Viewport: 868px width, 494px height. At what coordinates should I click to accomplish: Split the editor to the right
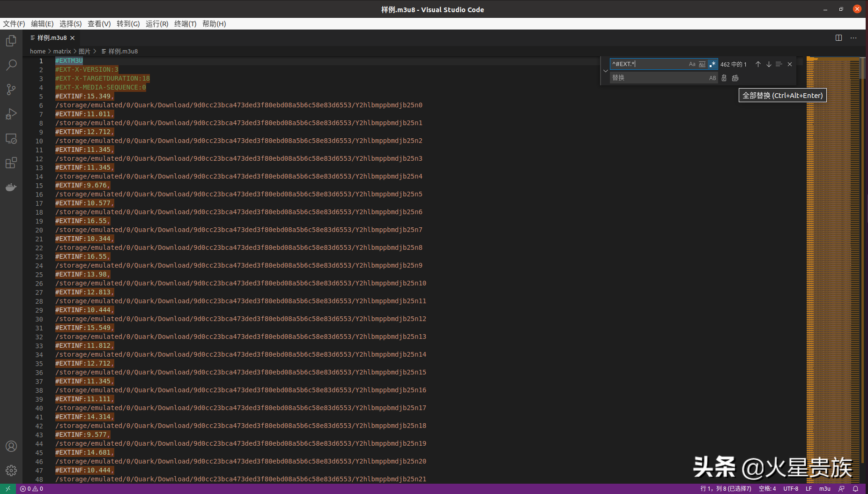838,38
